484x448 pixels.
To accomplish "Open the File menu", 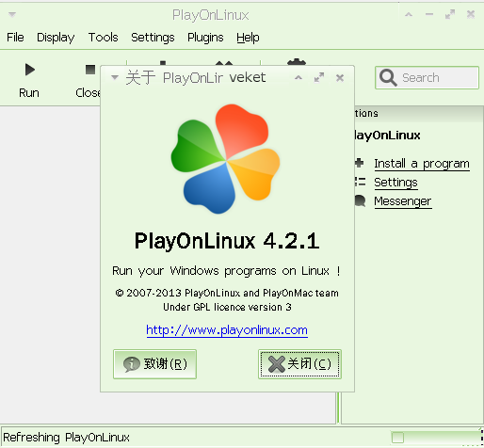I will pyautogui.click(x=15, y=38).
